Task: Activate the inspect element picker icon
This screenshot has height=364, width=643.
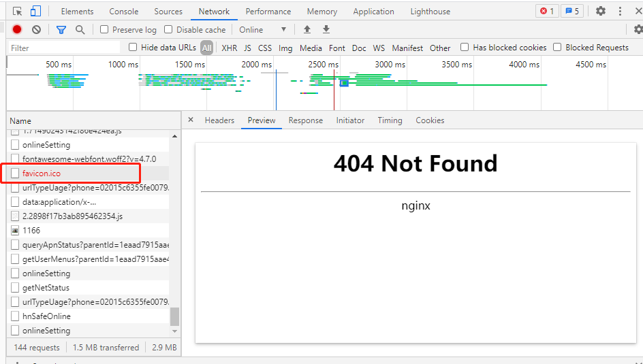Action: 17,11
